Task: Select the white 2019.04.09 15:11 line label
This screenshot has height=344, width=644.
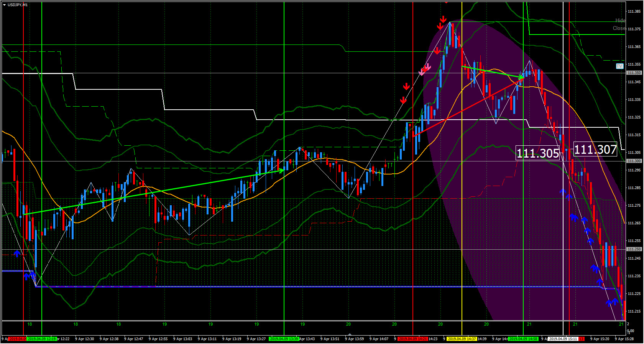Action: [563, 339]
